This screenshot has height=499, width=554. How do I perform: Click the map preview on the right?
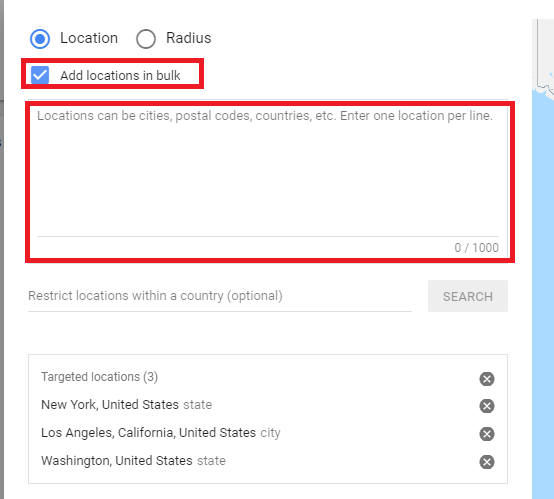tap(543, 259)
